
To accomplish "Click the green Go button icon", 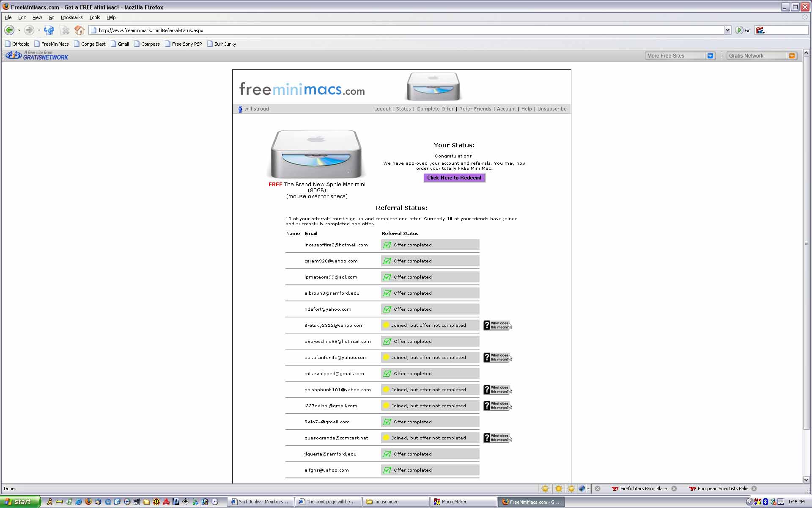I will click(x=739, y=30).
